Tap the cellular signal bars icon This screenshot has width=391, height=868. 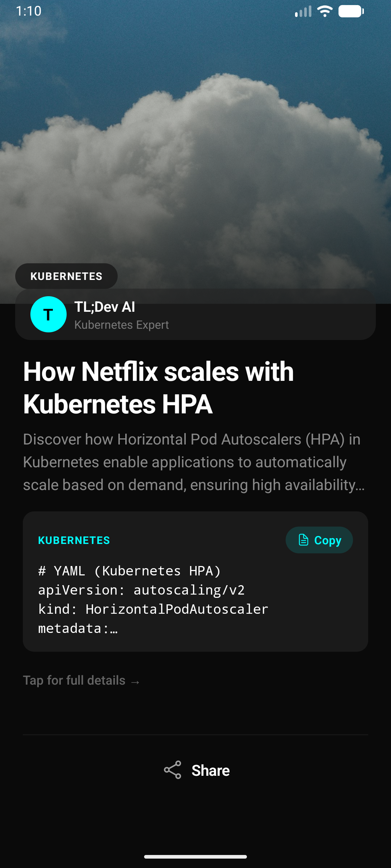[303, 12]
